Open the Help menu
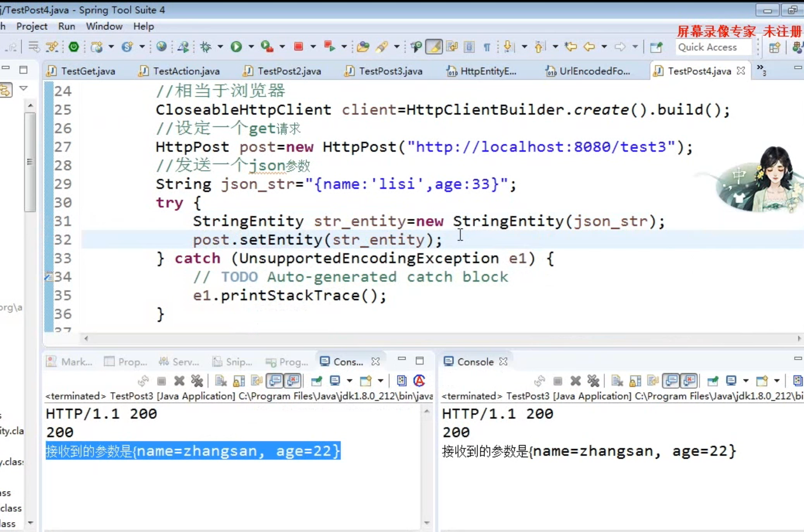Screen dimensions: 804x532 [x=143, y=26]
